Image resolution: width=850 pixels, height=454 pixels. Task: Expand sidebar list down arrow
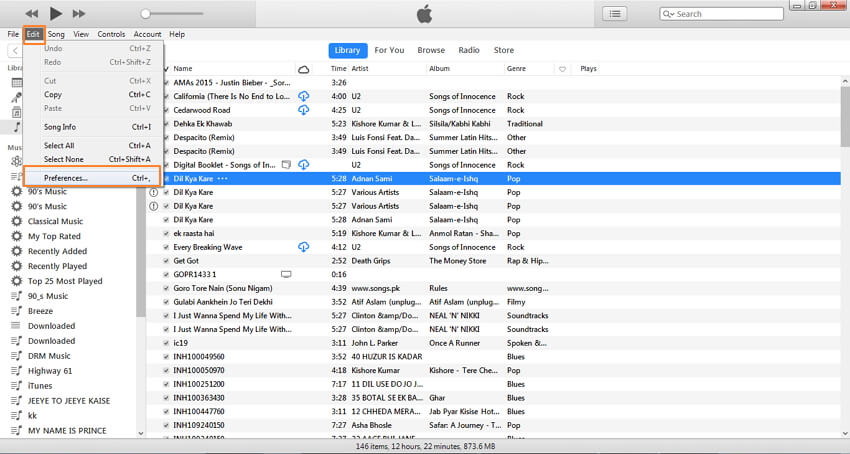pyautogui.click(x=141, y=433)
